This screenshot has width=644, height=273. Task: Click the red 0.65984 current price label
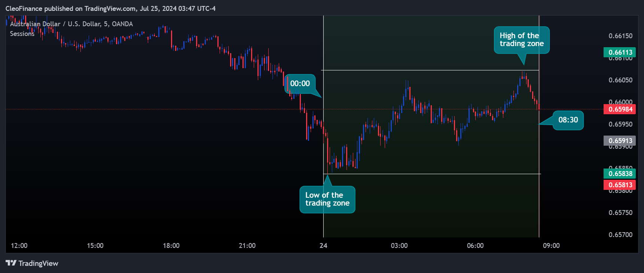click(620, 109)
